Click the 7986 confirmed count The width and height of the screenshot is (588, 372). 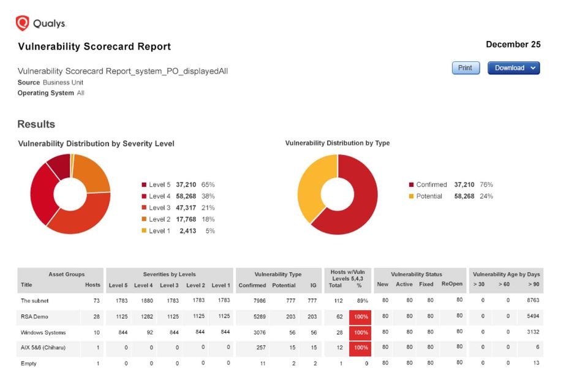[x=260, y=301]
